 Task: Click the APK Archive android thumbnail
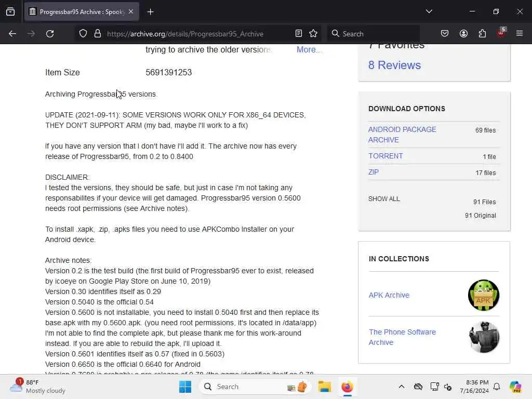click(484, 295)
